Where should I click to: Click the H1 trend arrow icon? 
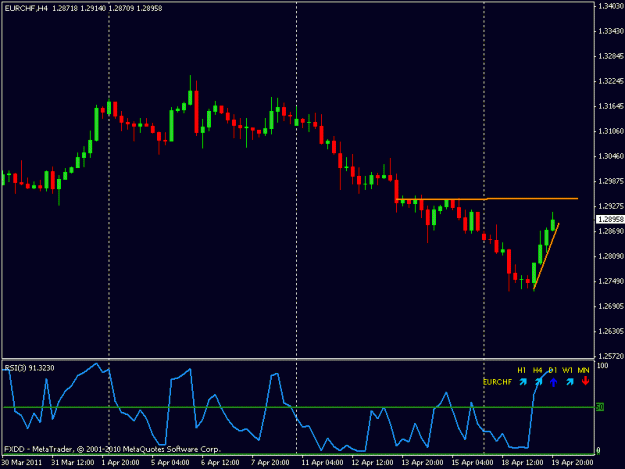click(x=523, y=382)
